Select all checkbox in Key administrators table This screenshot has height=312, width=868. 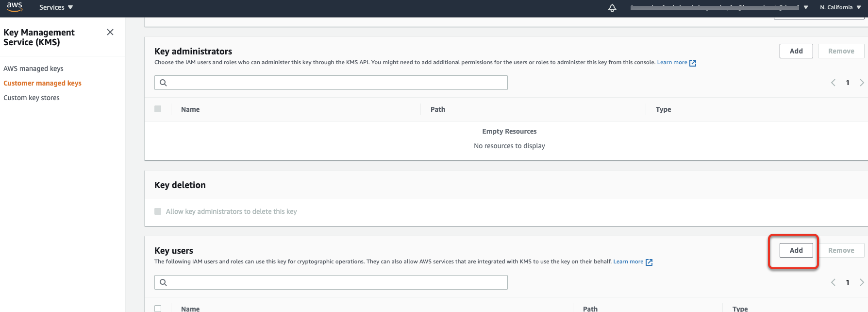(x=158, y=109)
